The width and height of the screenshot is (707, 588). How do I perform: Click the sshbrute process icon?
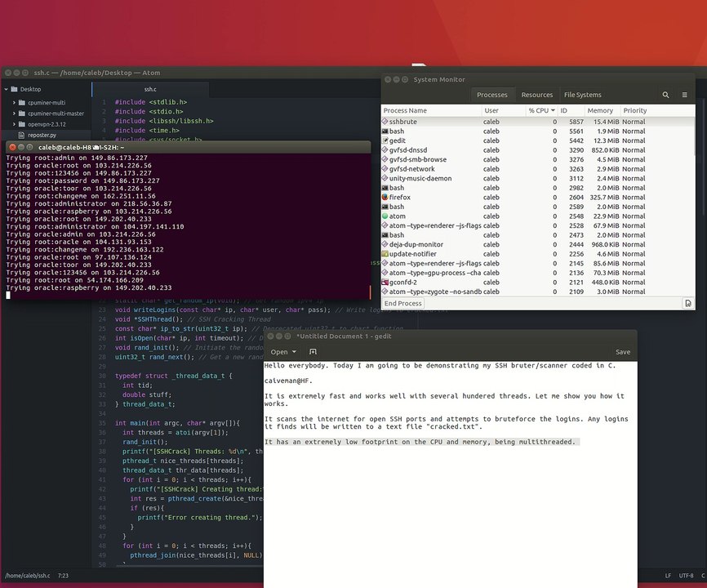click(x=385, y=122)
